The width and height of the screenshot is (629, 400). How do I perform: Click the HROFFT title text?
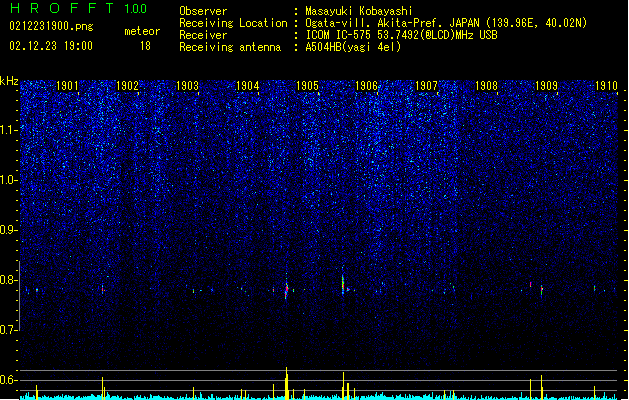62,8
